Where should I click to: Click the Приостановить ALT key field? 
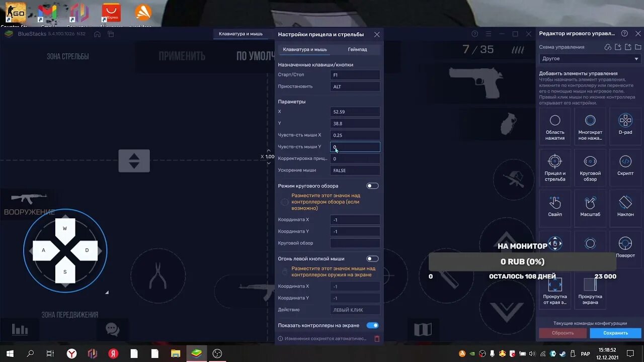(x=355, y=86)
